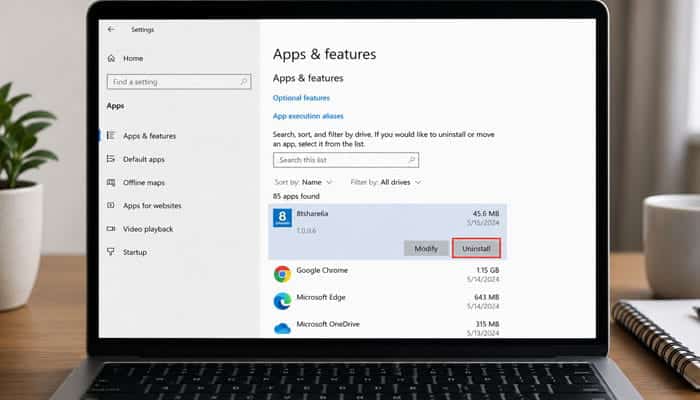The image size is (700, 400).
Task: Click the 643 MB size of Edge
Action: 487,297
